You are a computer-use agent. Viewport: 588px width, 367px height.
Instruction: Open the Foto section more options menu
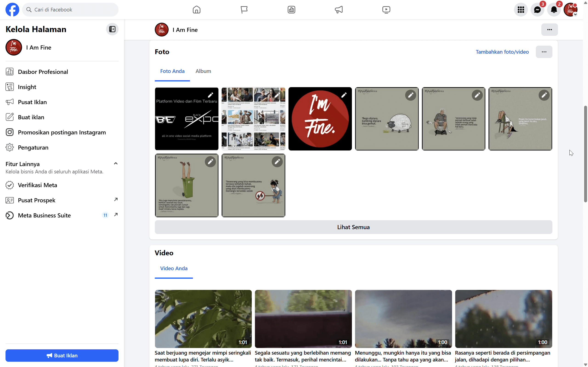pos(544,52)
